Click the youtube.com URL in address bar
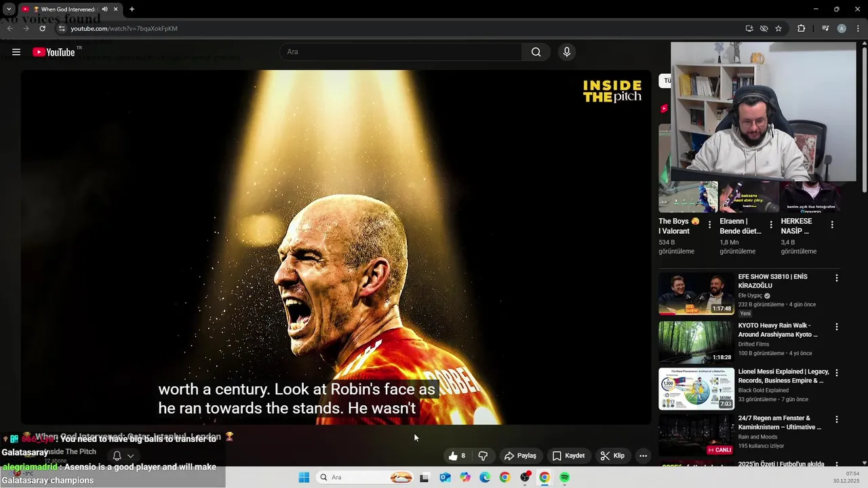 pyautogui.click(x=124, y=28)
